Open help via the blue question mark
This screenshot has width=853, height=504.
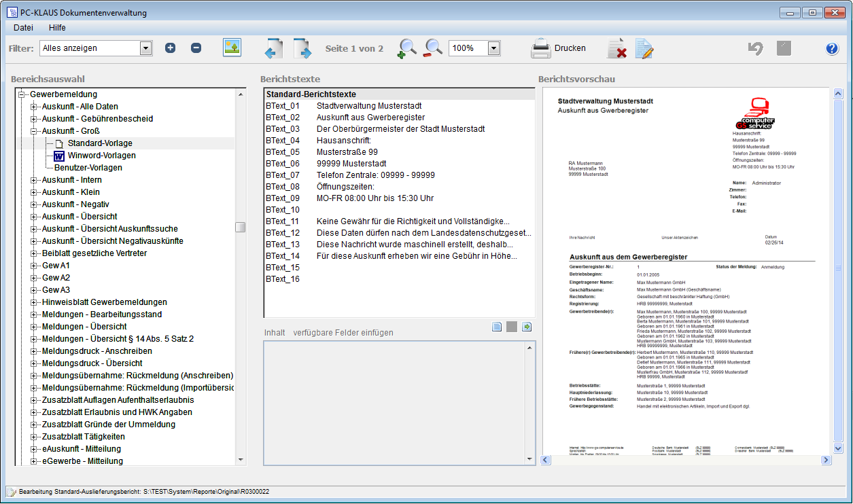coord(832,48)
